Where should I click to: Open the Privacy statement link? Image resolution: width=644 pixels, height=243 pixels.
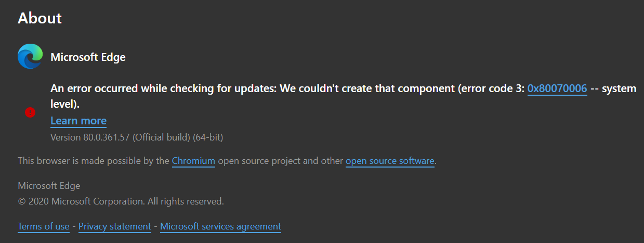(115, 226)
